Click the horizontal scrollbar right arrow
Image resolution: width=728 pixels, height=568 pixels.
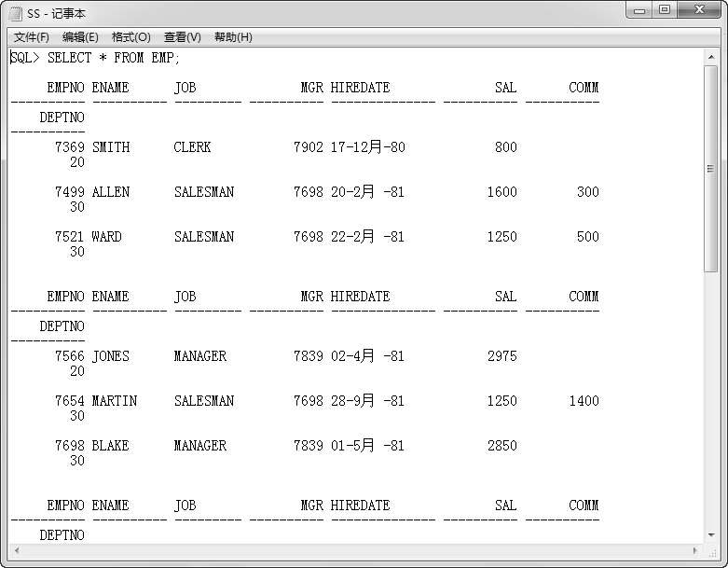coord(694,549)
